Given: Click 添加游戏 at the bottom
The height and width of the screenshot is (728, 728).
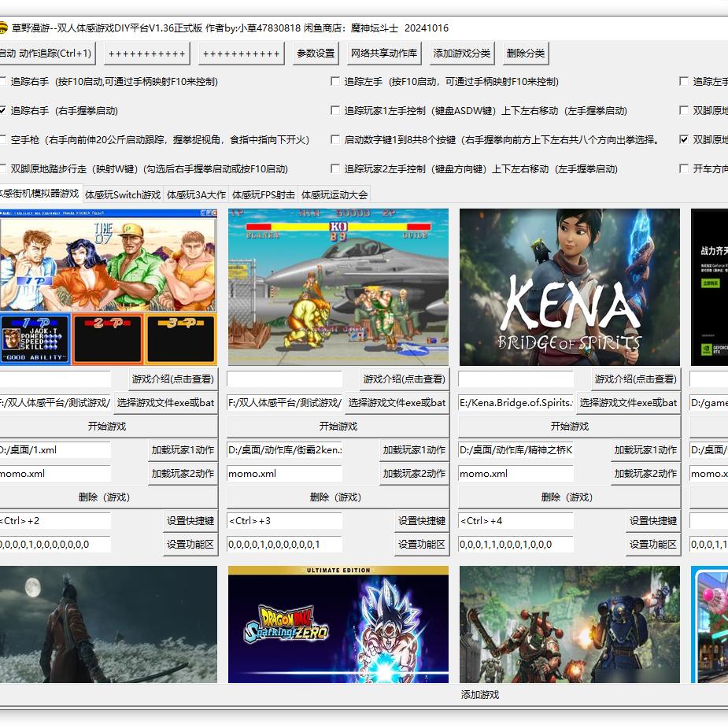Looking at the screenshot, I should point(480,694).
